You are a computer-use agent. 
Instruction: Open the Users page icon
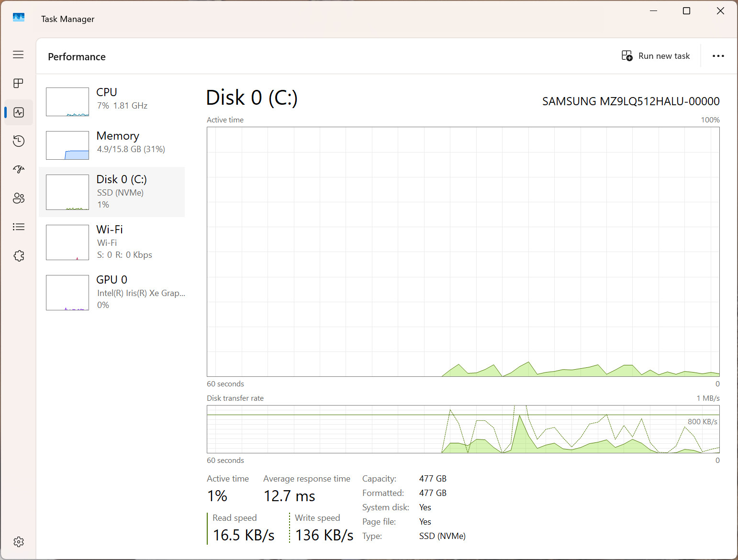pos(19,198)
